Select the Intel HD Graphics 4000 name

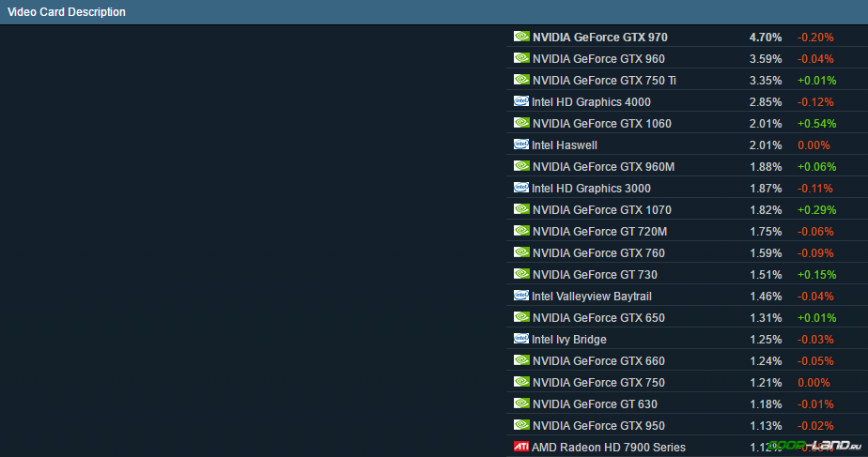591,102
